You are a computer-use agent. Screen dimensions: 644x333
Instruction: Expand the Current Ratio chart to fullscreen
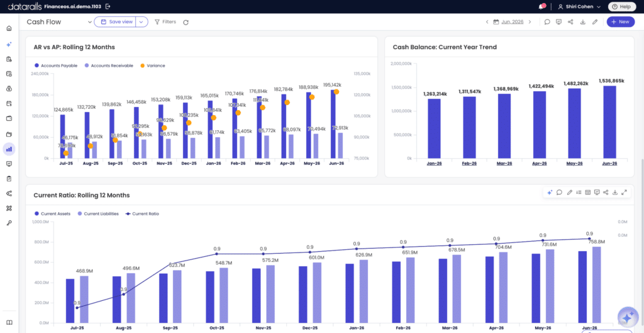[625, 192]
